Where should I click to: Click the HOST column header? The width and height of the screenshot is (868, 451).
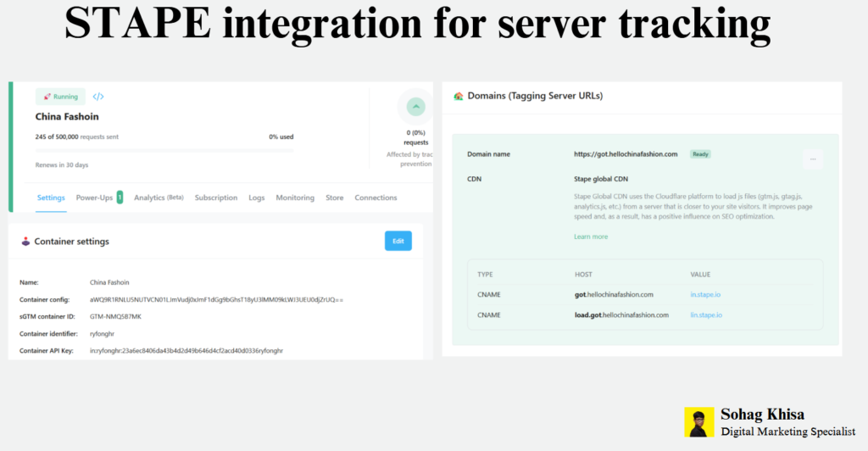point(583,275)
